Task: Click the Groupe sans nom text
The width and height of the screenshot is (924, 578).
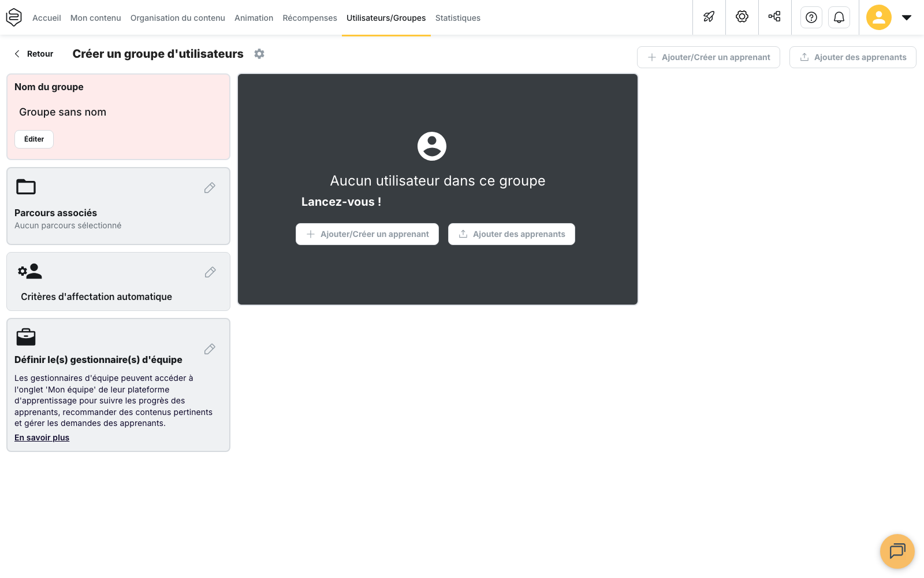Action: pos(63,112)
